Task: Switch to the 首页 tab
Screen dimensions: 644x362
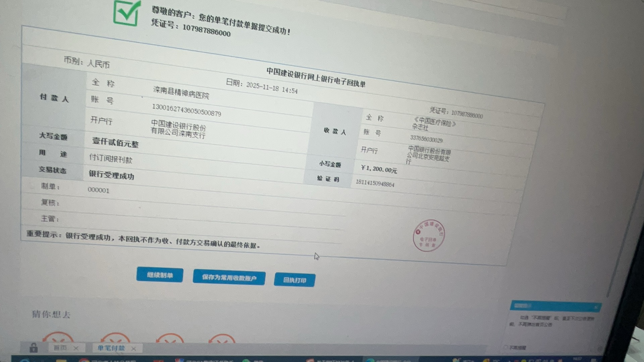Action: tap(60, 348)
